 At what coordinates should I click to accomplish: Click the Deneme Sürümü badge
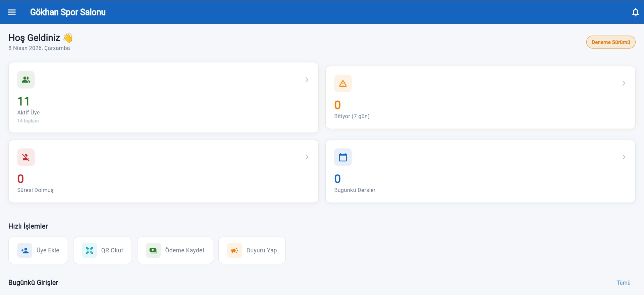click(x=610, y=42)
